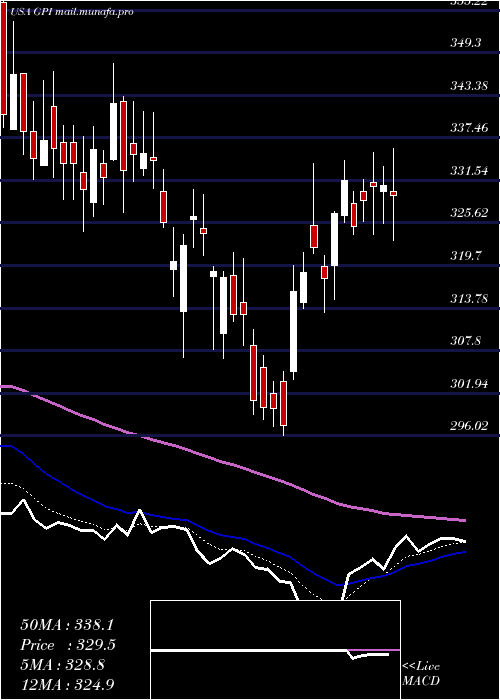Viewport: 500px width, 700px height.
Task: Click the 301.94 price axis label
Action: click(469, 383)
